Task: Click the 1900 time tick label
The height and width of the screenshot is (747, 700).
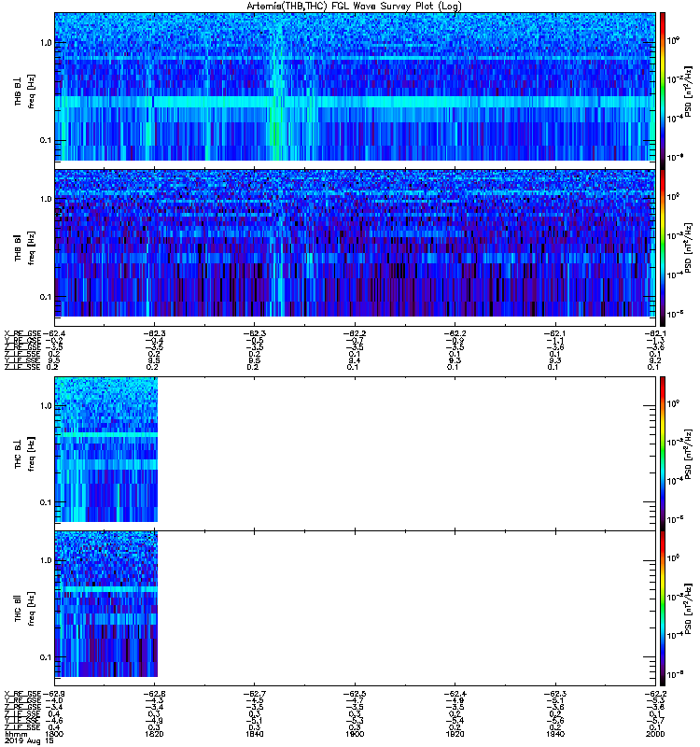Action: (355, 734)
